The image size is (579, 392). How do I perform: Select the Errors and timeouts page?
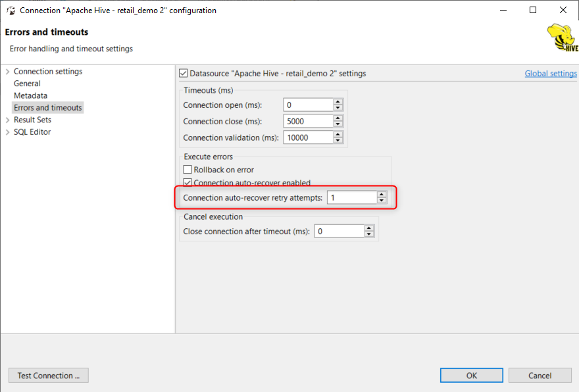(48, 107)
